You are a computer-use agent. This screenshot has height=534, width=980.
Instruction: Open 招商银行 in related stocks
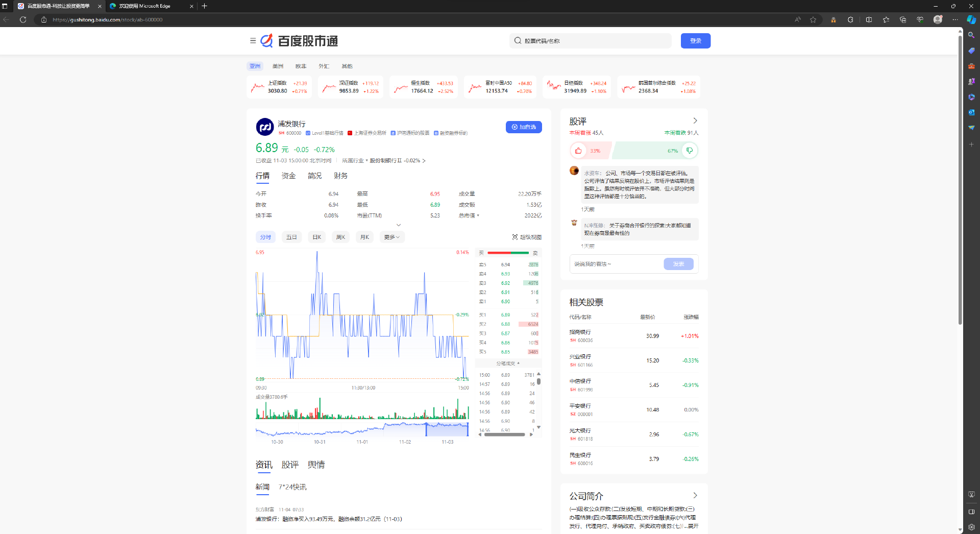coord(633,336)
